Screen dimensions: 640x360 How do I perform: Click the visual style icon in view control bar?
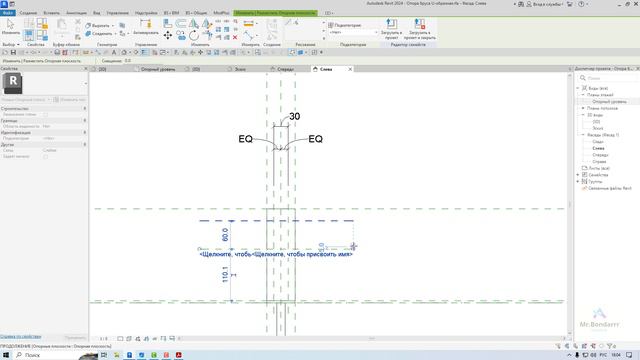129,338
